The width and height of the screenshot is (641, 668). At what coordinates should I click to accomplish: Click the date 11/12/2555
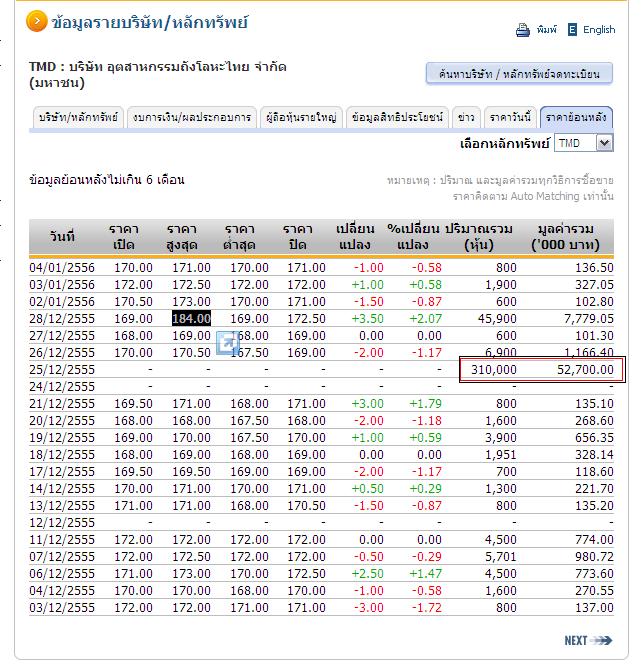click(62, 540)
